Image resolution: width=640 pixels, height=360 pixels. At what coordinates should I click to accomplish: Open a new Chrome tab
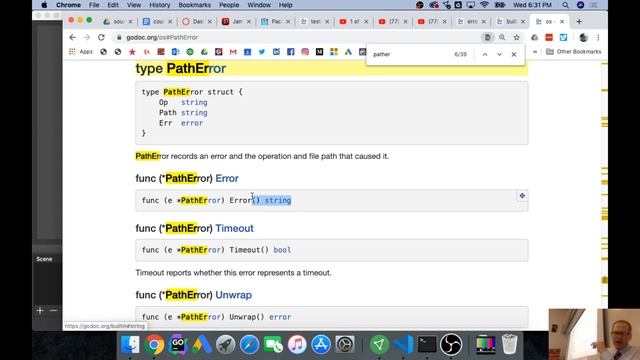(x=579, y=21)
